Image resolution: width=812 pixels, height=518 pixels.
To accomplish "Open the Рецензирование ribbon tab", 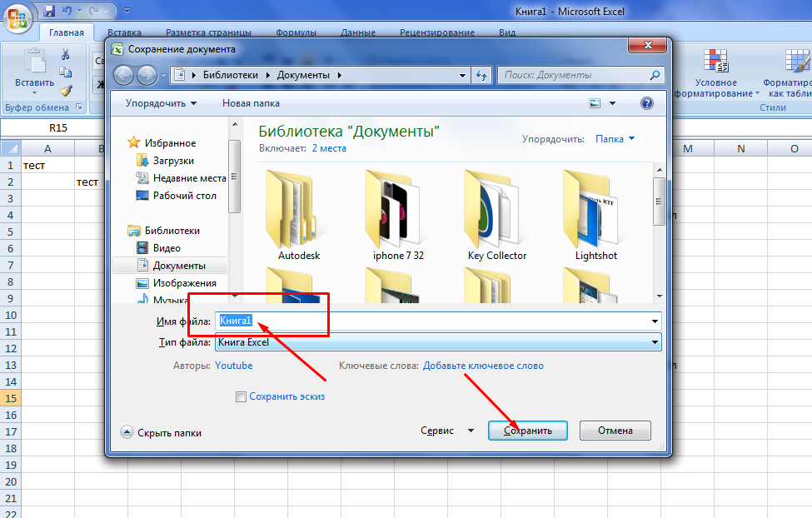I will [x=437, y=32].
